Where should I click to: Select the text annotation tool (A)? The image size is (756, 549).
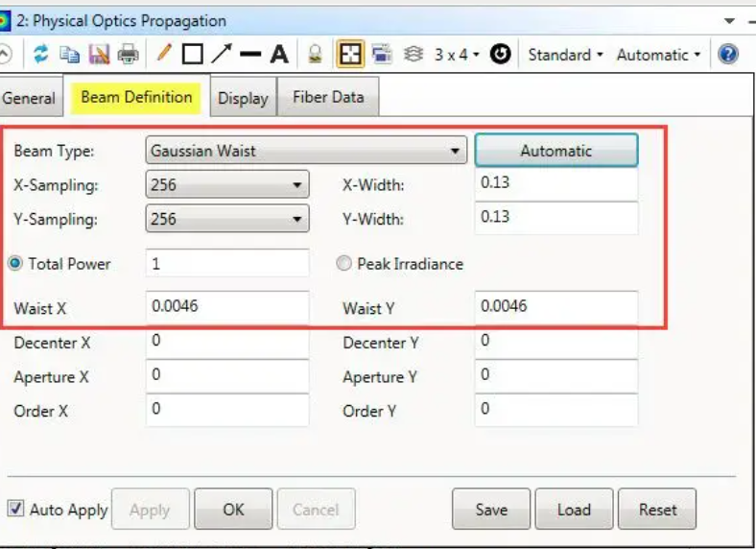(x=279, y=55)
